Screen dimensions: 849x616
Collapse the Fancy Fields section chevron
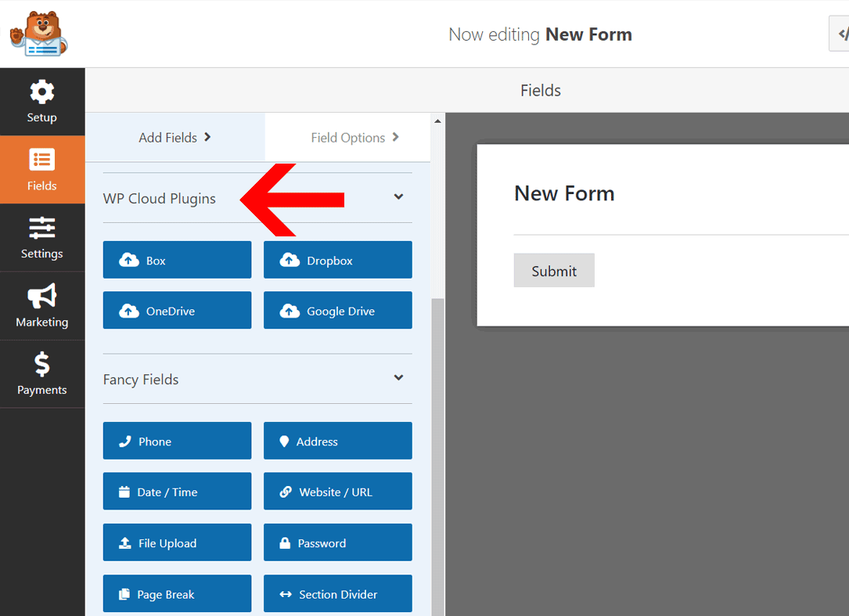pos(398,377)
